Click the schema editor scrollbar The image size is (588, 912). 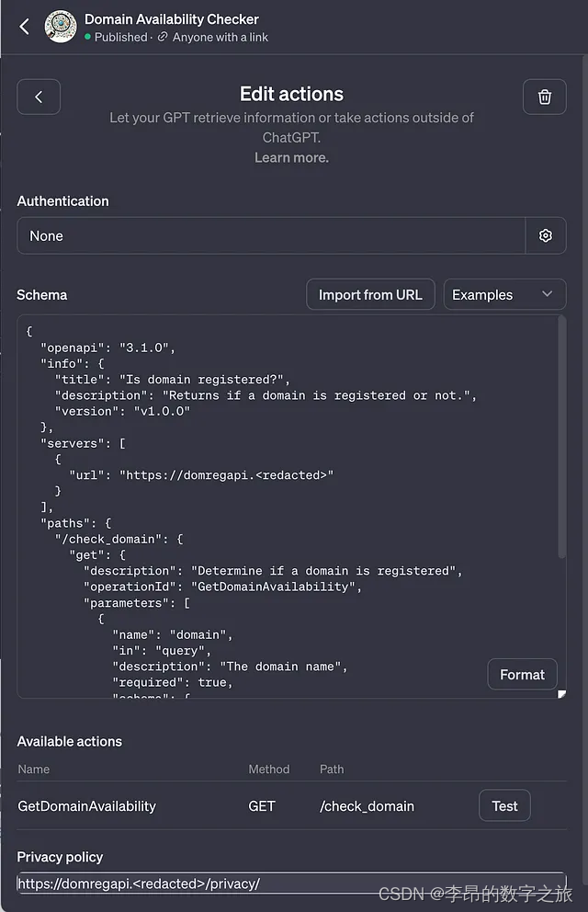coord(562,441)
